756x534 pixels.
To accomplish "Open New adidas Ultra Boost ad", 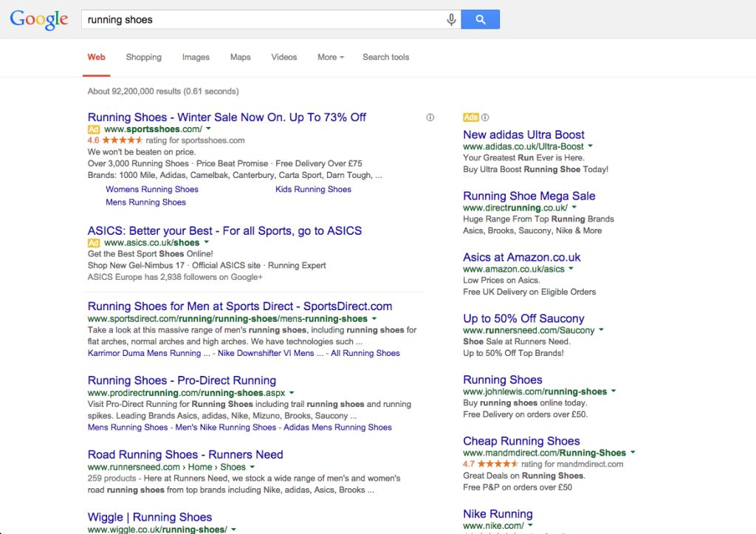I will [523, 134].
